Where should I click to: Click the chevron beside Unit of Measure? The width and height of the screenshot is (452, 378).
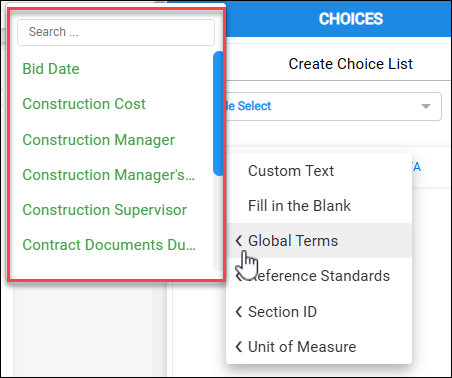click(239, 347)
